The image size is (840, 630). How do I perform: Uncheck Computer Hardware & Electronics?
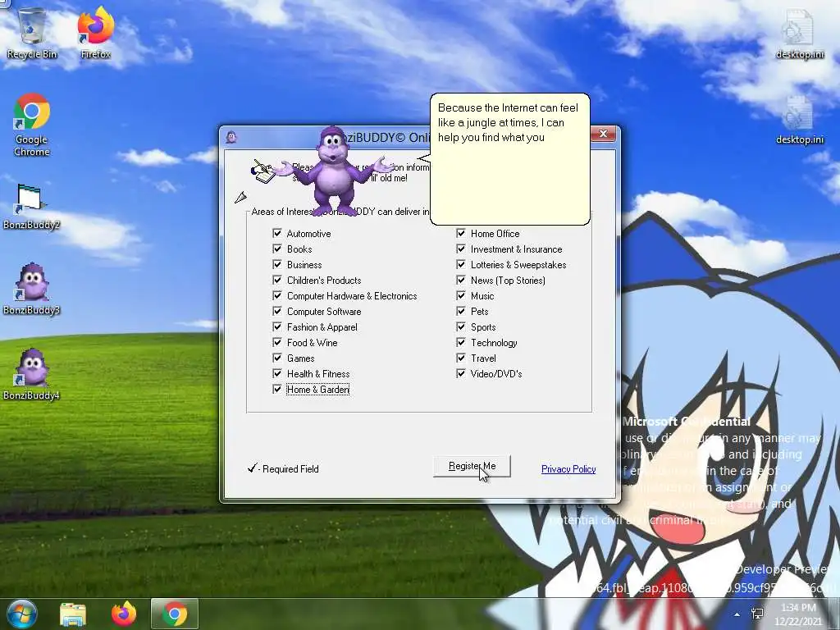pos(277,295)
